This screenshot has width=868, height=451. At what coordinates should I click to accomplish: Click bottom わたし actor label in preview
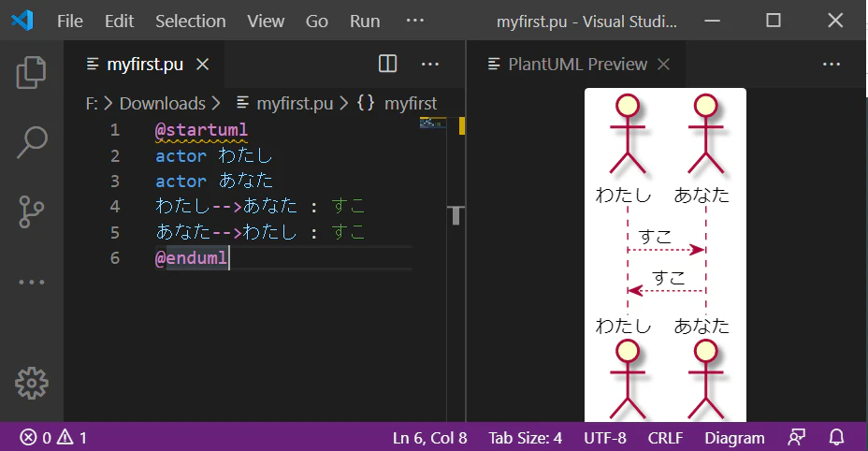623,326
